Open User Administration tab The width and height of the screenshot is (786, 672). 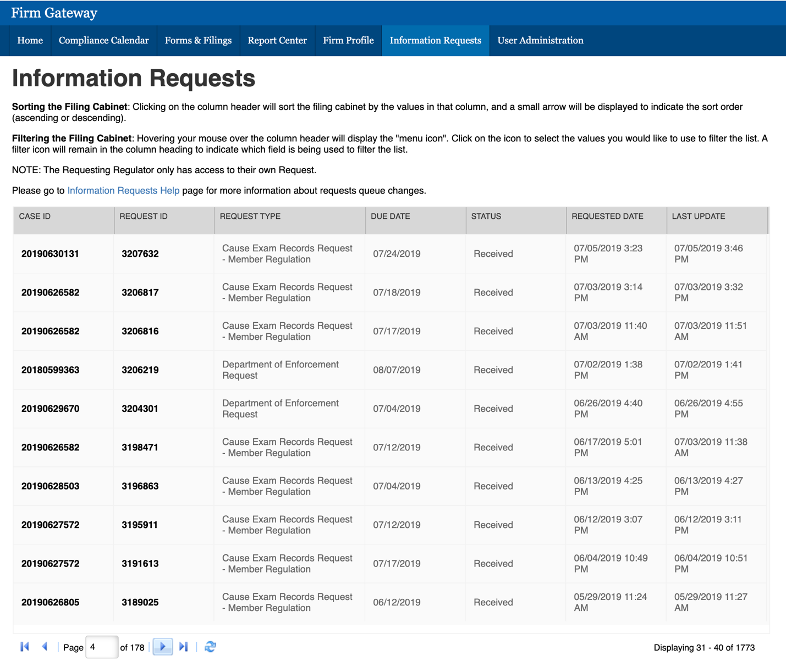(x=540, y=41)
